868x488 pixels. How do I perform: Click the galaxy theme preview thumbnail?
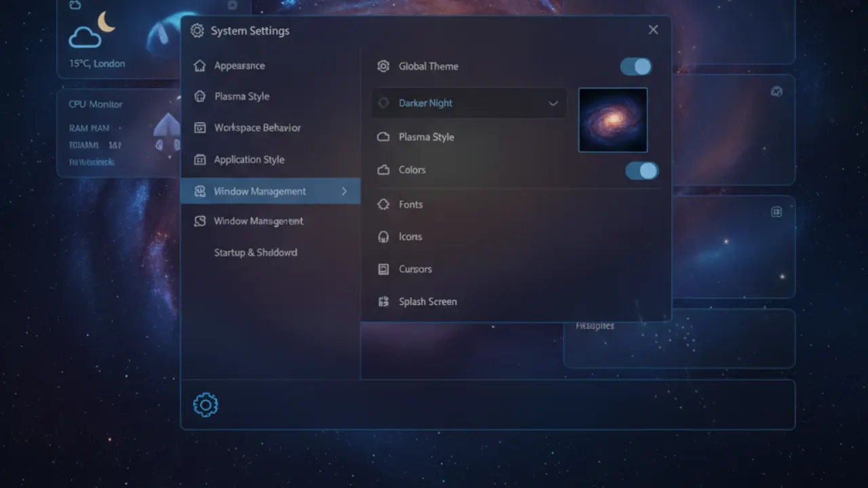point(613,120)
